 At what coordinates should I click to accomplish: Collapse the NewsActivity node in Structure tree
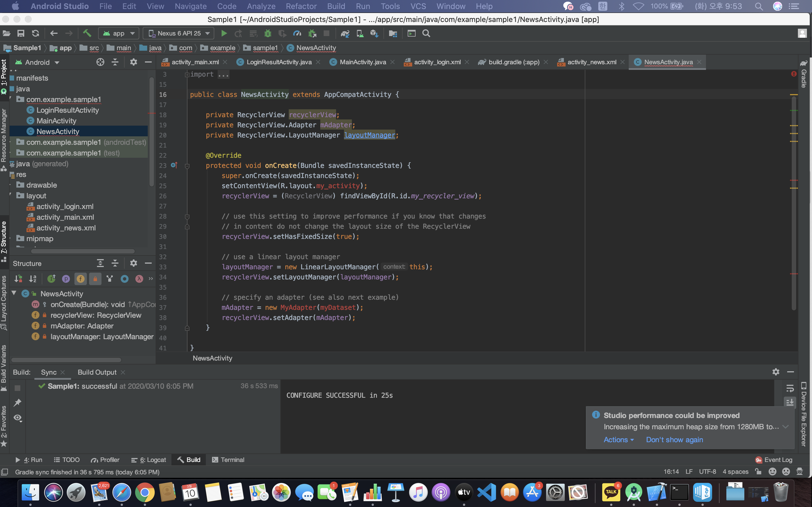coord(14,293)
